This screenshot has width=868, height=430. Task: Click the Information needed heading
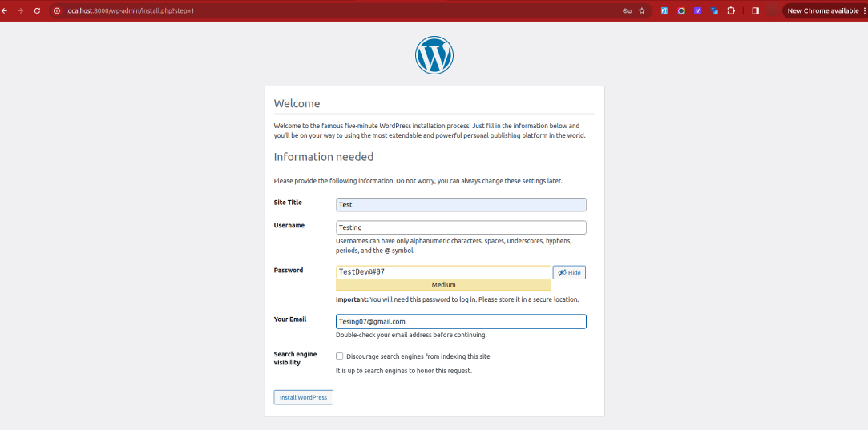pyautogui.click(x=324, y=157)
